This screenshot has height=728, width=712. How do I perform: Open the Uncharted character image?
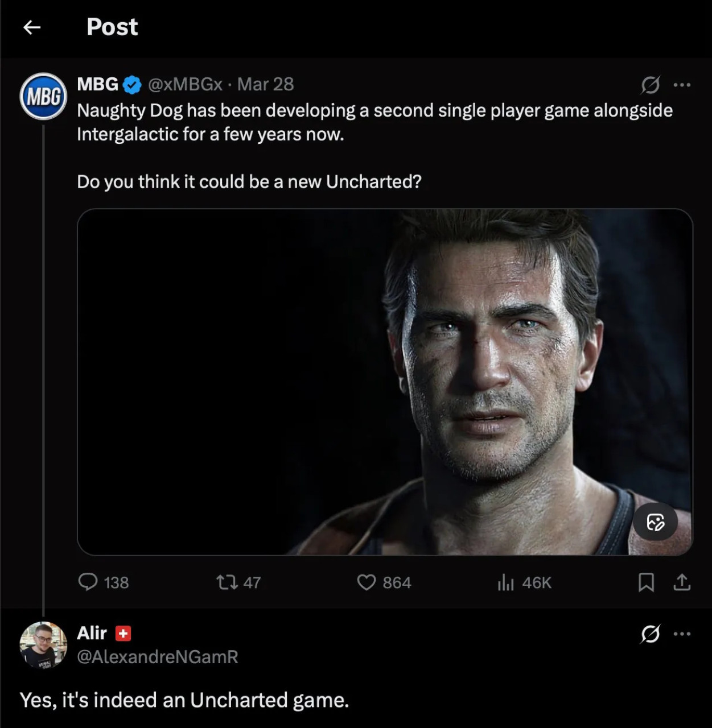point(385,382)
